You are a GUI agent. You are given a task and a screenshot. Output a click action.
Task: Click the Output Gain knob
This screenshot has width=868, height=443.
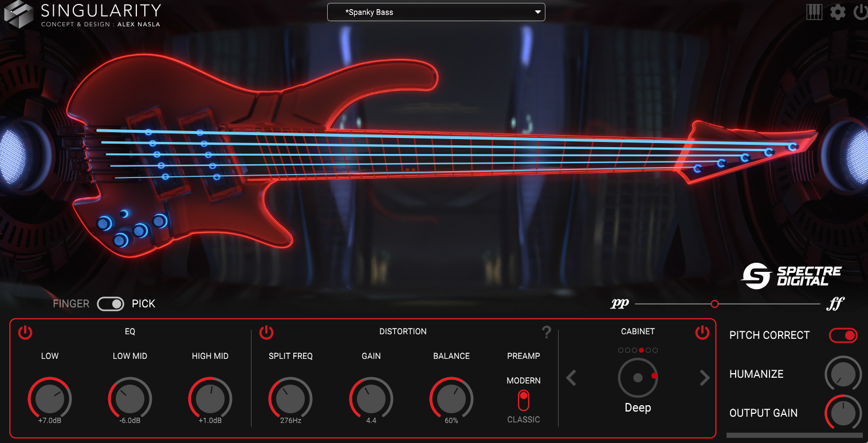click(843, 413)
